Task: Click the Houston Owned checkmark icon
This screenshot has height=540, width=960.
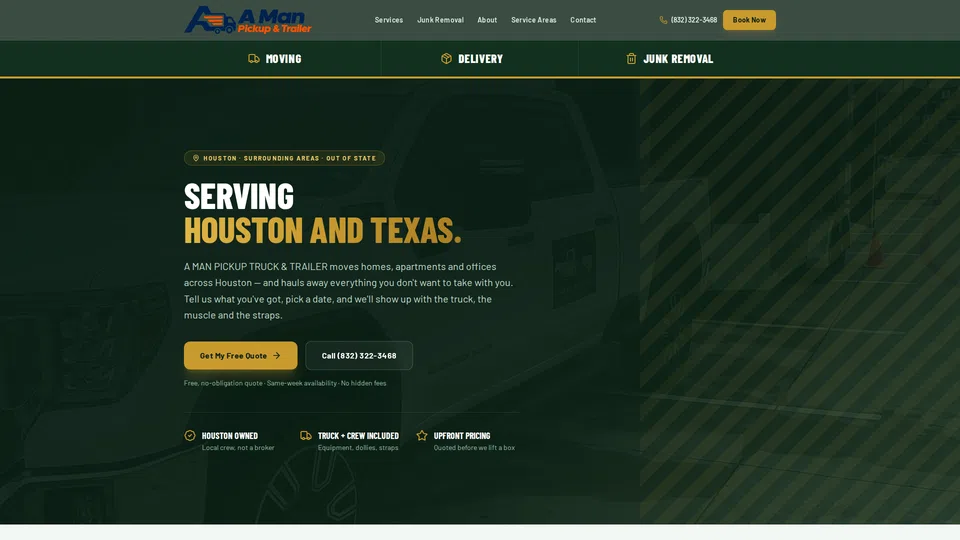Action: [x=190, y=435]
